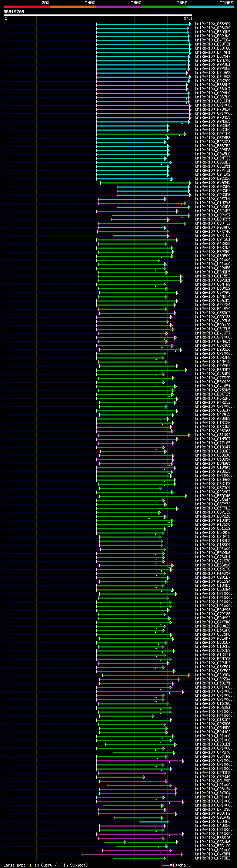Click UniRef100_B8AR95 hit
The height and width of the screenshot is (868, 237).
coord(213,219)
